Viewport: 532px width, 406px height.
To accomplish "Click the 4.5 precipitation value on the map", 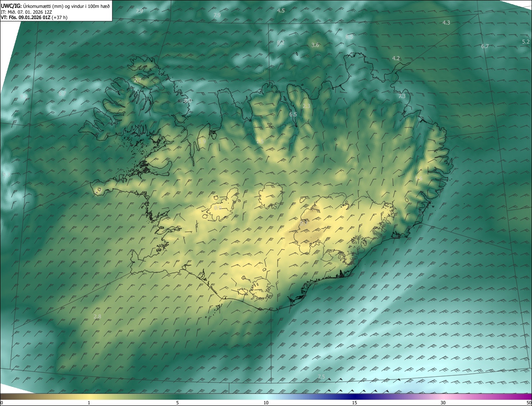I will [x=281, y=10].
